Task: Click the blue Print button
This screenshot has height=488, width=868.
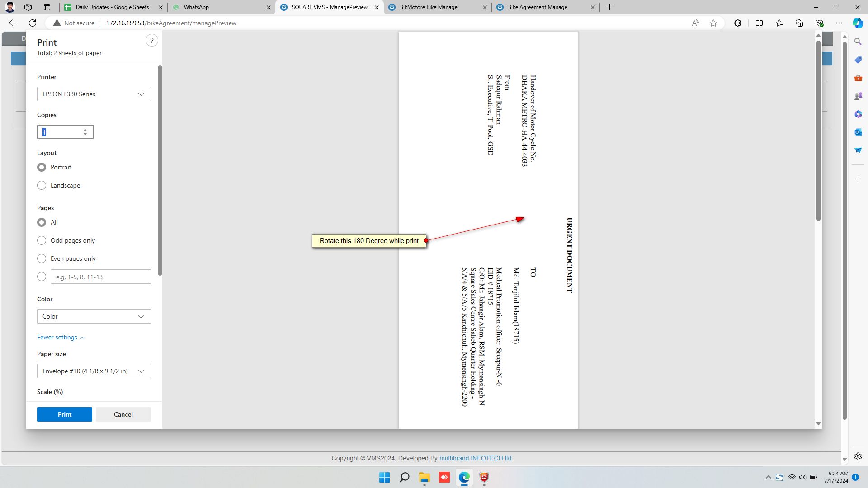Action: (x=65, y=414)
